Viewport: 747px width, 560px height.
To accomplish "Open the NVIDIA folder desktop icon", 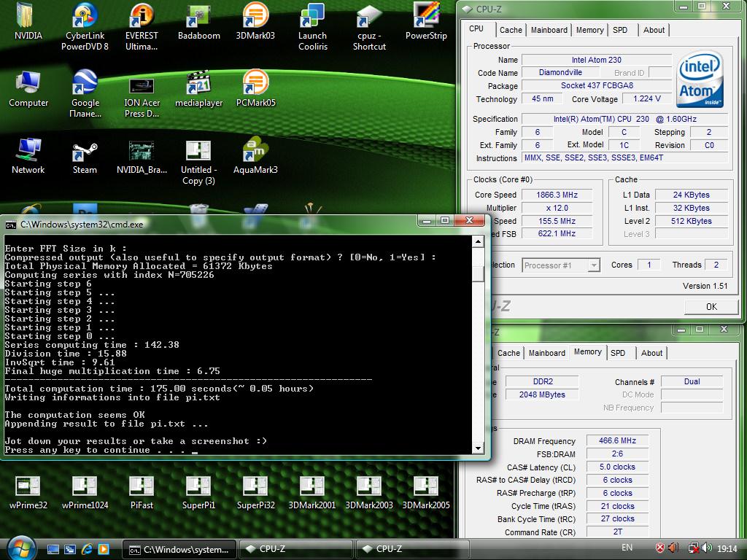I will (x=28, y=22).
